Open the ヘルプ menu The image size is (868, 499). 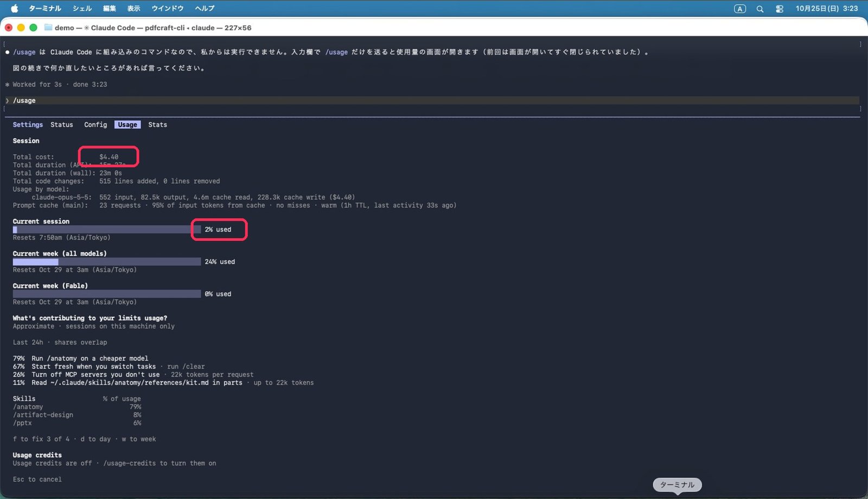tap(205, 8)
